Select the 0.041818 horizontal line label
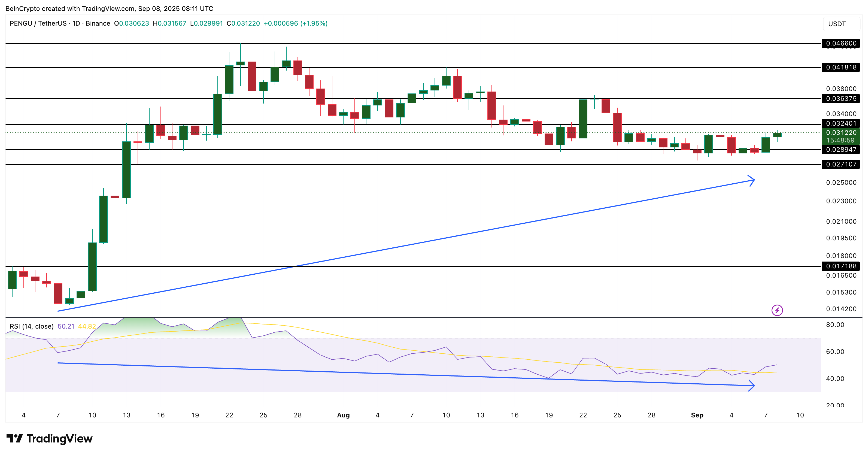This screenshot has height=455, width=868. [841, 67]
